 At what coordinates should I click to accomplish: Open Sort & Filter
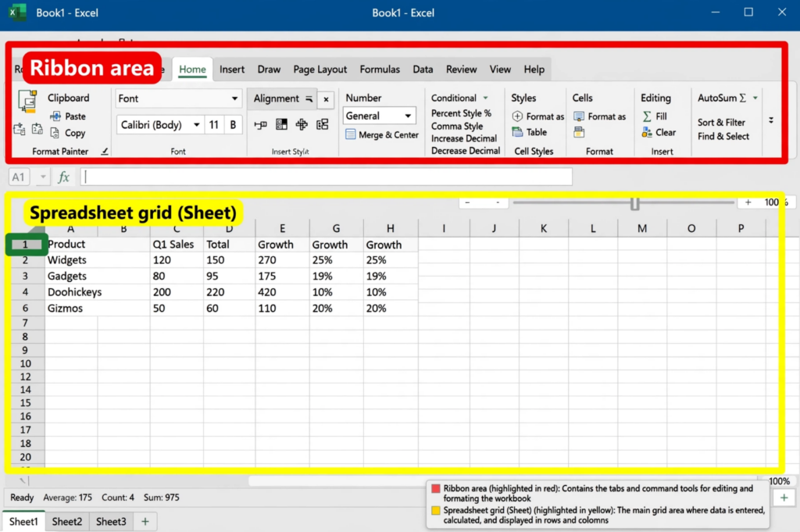pyautogui.click(x=721, y=123)
